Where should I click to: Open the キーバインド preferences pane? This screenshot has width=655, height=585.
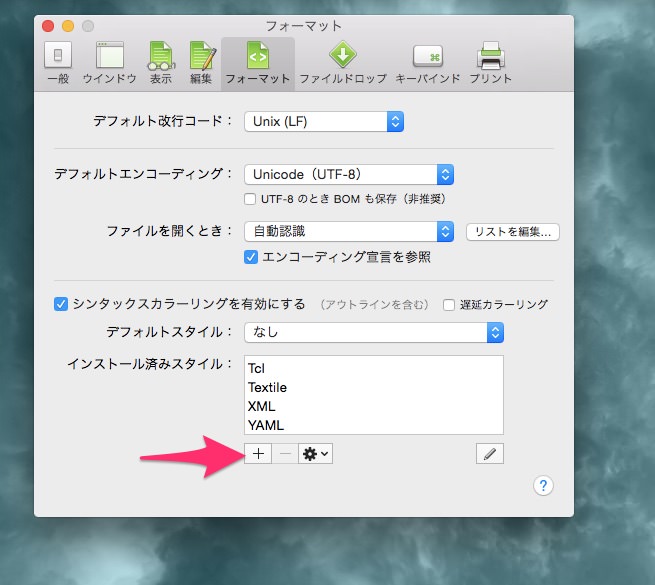[x=428, y=63]
